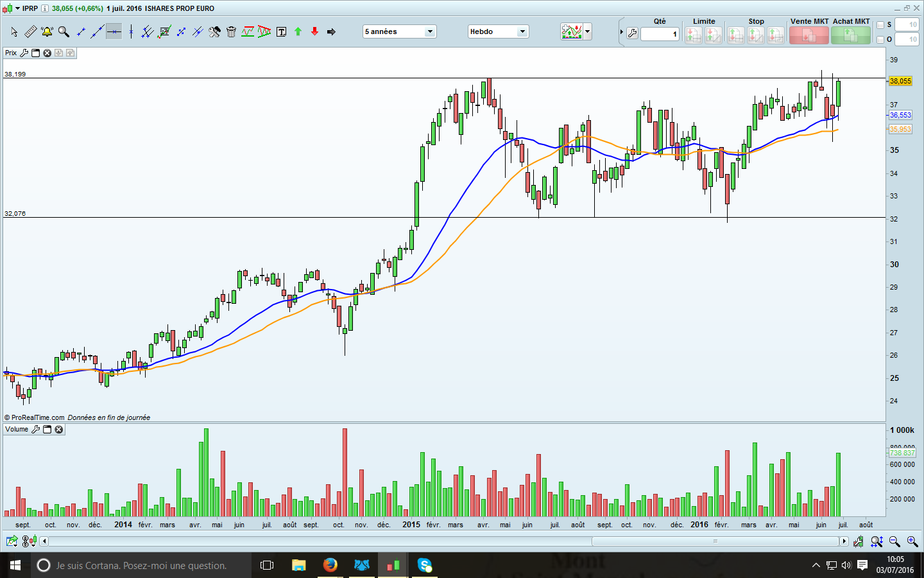Click the Achat MKT buy button
The height and width of the screenshot is (578, 924).
(x=851, y=35)
